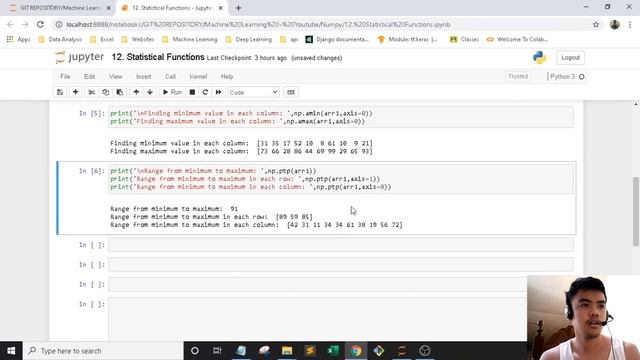Click the notebook vertical scrollbar thumb
Image resolution: width=640 pixels, height=360 pixels.
(x=636, y=211)
